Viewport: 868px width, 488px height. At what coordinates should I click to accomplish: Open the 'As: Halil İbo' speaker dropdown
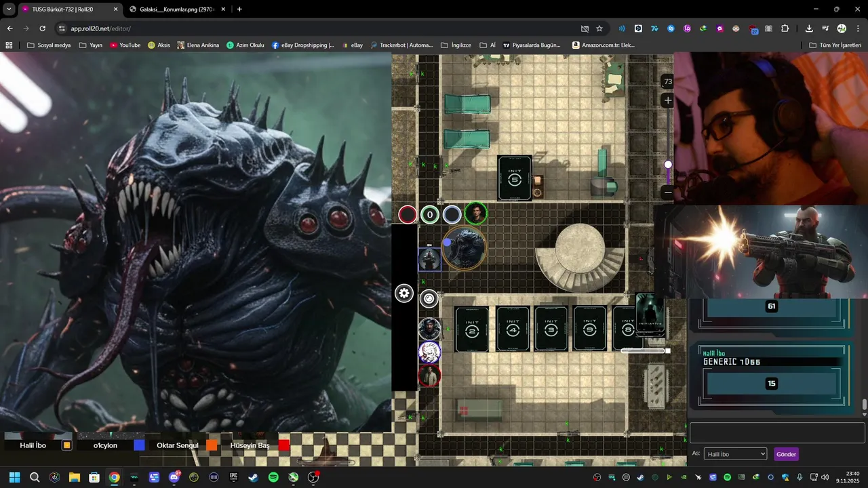click(x=735, y=454)
